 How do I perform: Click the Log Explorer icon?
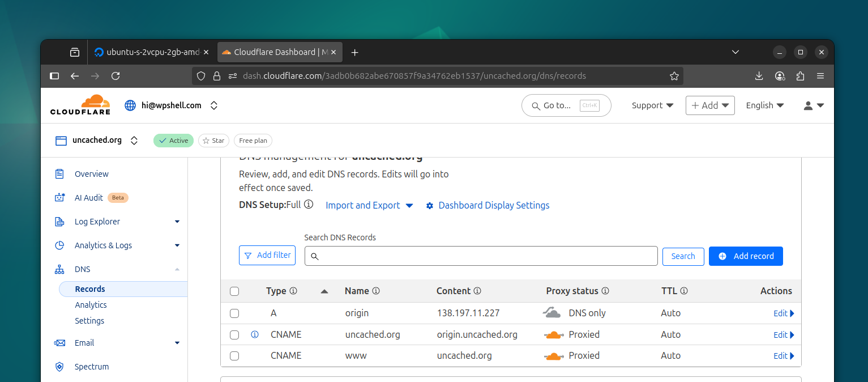pyautogui.click(x=59, y=222)
